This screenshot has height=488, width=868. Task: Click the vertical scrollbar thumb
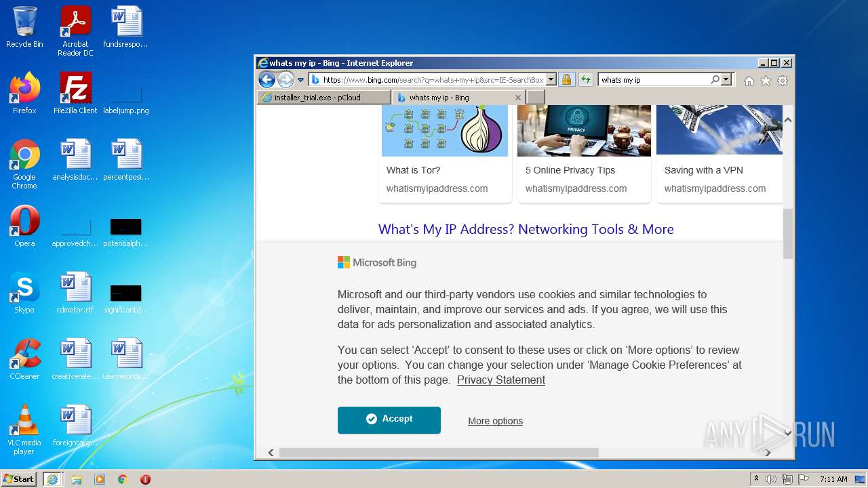787,234
